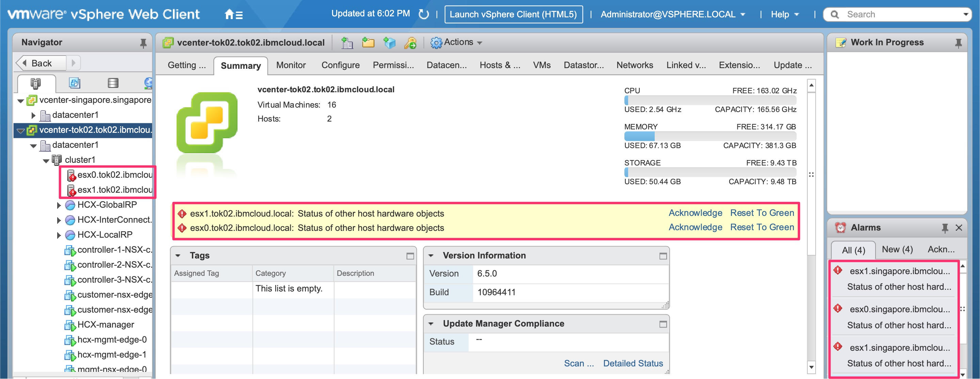The image size is (980, 379).
Task: Open the Networks tab
Action: click(x=635, y=65)
